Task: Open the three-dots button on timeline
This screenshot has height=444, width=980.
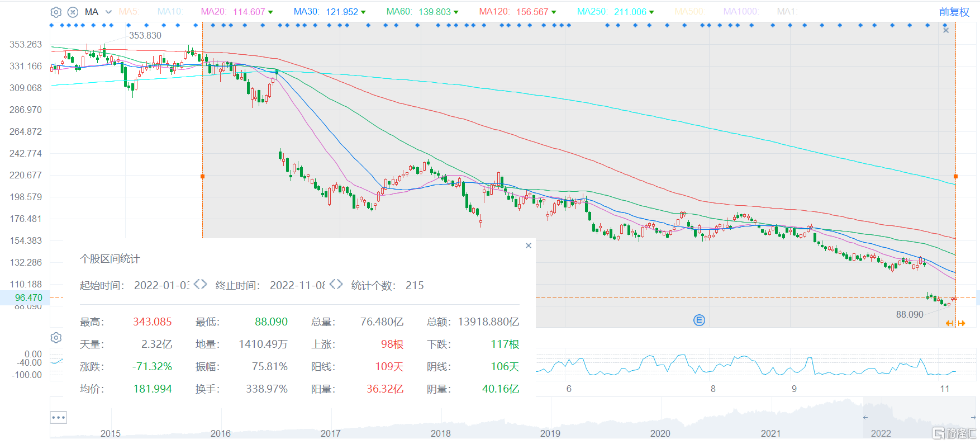Action: [59, 417]
